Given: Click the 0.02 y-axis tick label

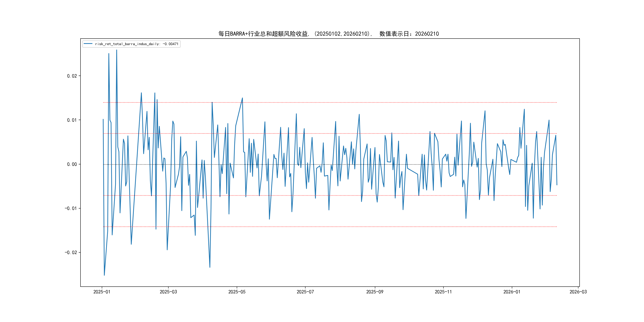Looking at the screenshot, I should (x=72, y=76).
